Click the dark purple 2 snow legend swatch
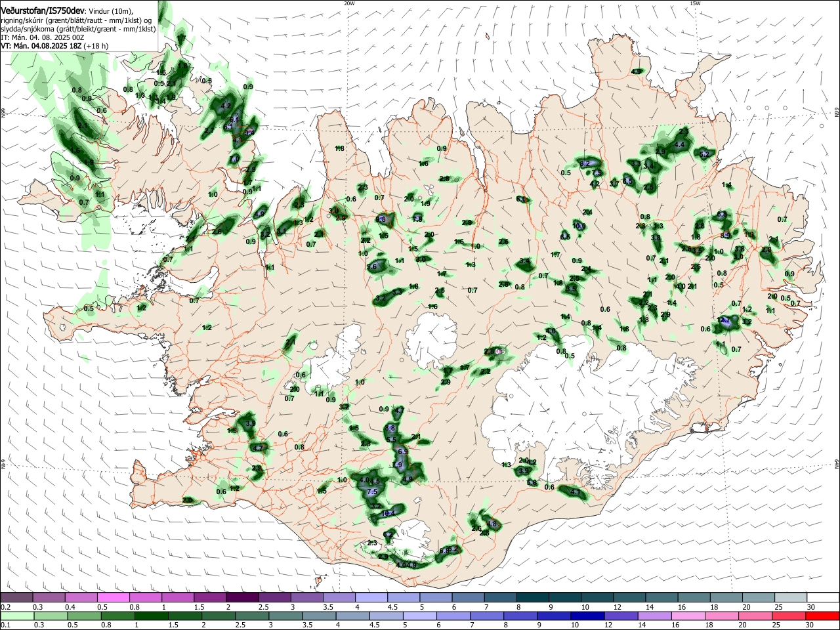Screen dimensions: 840x630 pos(242,598)
